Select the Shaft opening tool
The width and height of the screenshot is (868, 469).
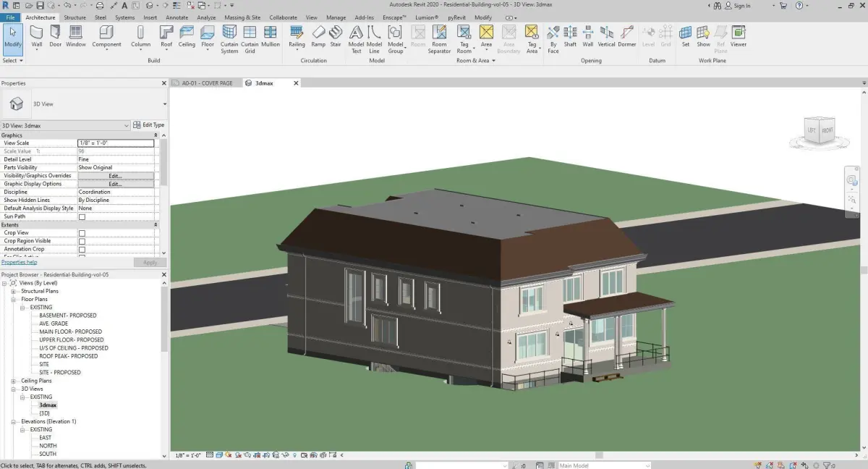[x=570, y=36]
